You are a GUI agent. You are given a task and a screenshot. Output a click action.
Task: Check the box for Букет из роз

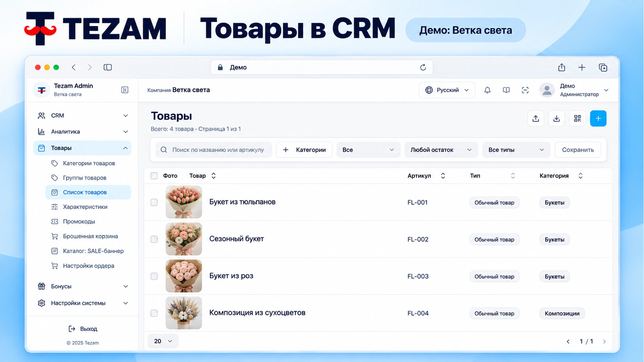pos(154,276)
